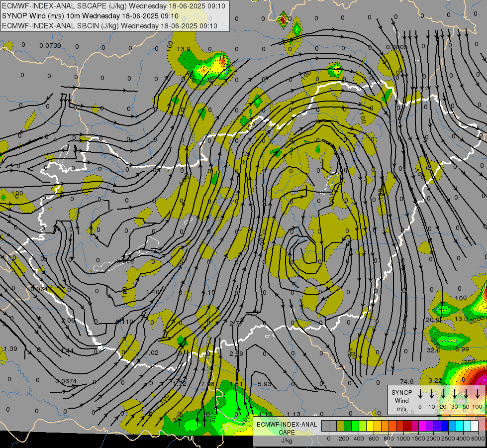Click the 13.0 value on the map
487x448 pixels.
click(461, 319)
